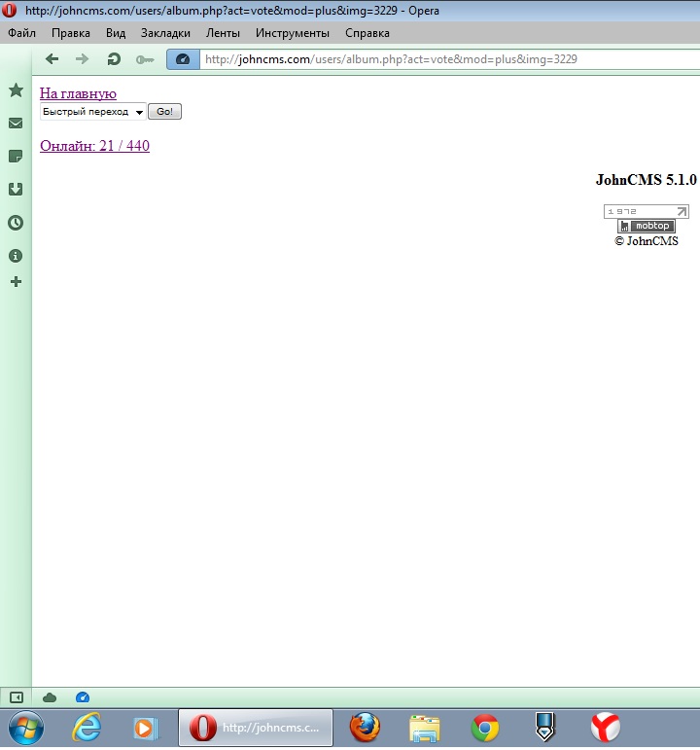Open the Bookmarks star panel in sidebar
This screenshot has height=750, width=700.
coord(16,90)
